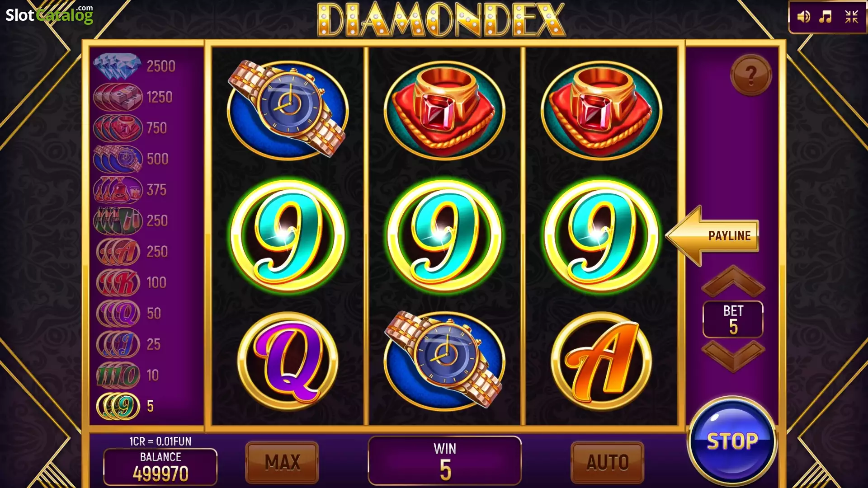Click the golden PAYLINE arrow
This screenshot has height=488, width=868.
(712, 235)
